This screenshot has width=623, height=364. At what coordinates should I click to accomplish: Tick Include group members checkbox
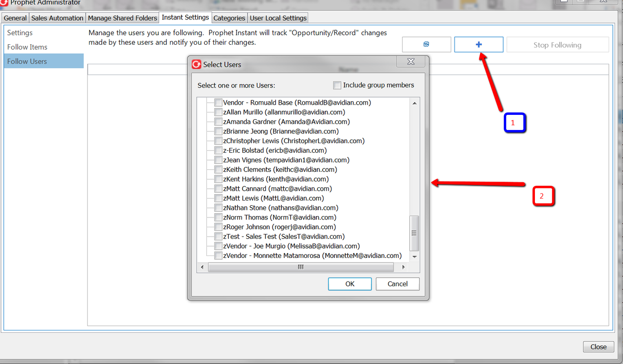[x=337, y=85]
